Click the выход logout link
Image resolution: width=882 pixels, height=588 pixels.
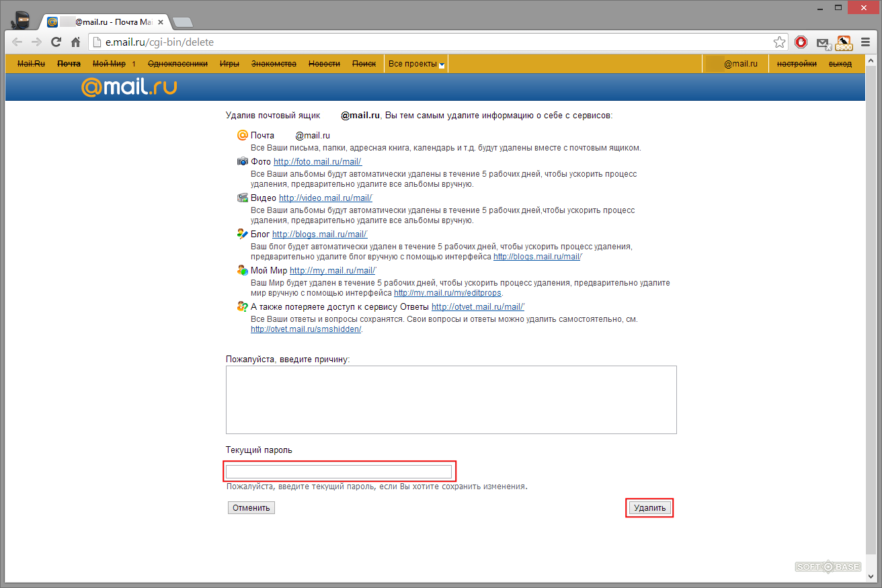840,64
